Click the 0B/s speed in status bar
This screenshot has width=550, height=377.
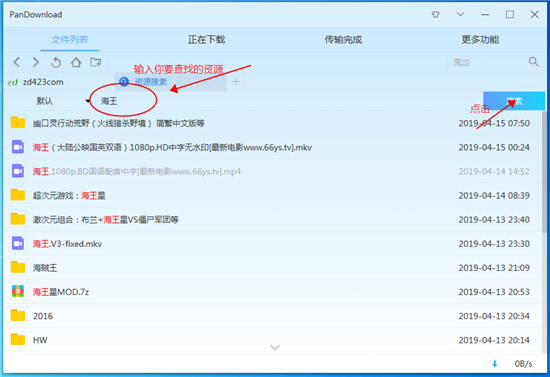[523, 364]
